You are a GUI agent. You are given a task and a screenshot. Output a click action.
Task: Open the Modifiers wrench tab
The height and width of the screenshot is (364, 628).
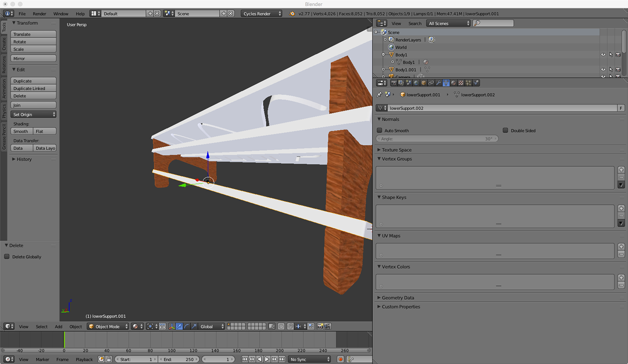click(439, 83)
